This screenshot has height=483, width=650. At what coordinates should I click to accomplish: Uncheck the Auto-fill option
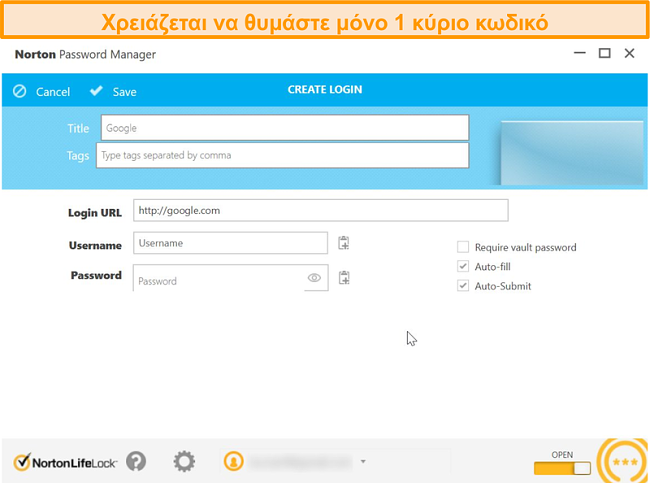coord(463,267)
